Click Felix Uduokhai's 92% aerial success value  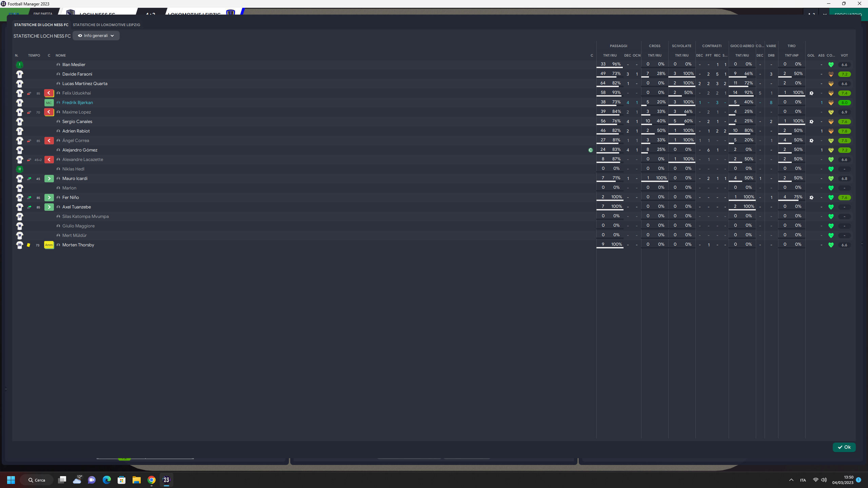[x=749, y=93]
